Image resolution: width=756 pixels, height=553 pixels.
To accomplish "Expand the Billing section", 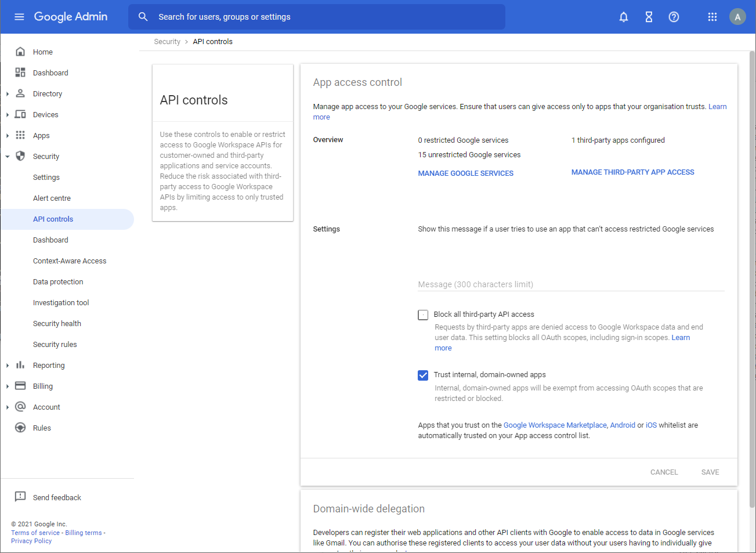I will [7, 386].
